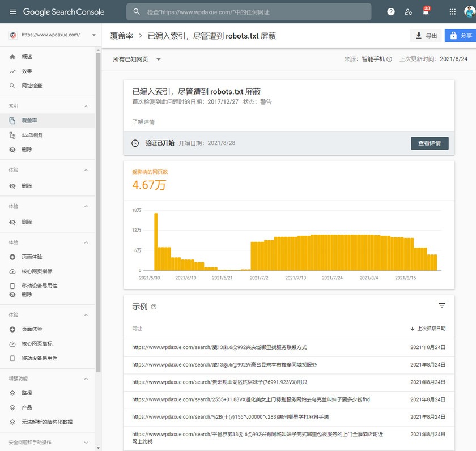Click the help icon next to 示例
Image resolution: width=476 pixels, height=451 pixels.
[x=154, y=307]
